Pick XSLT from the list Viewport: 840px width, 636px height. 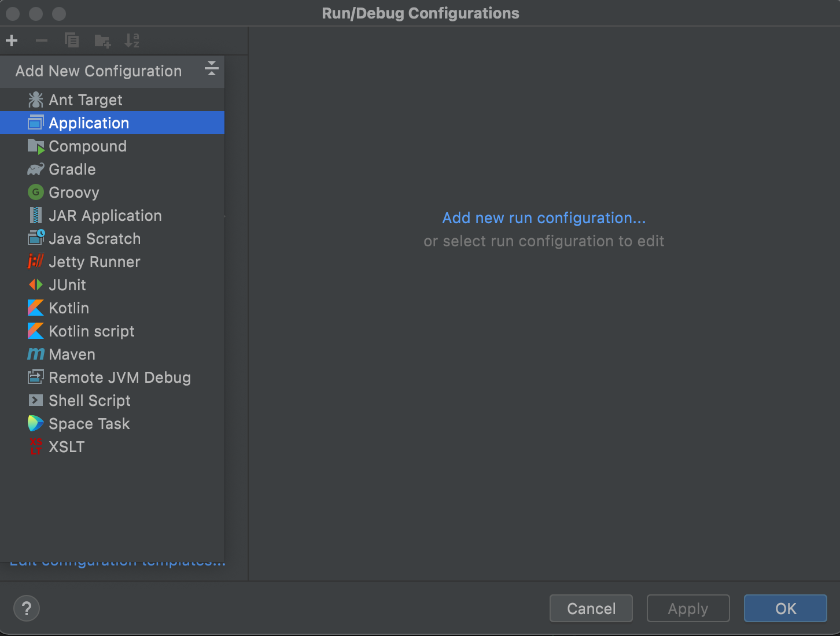112,446
